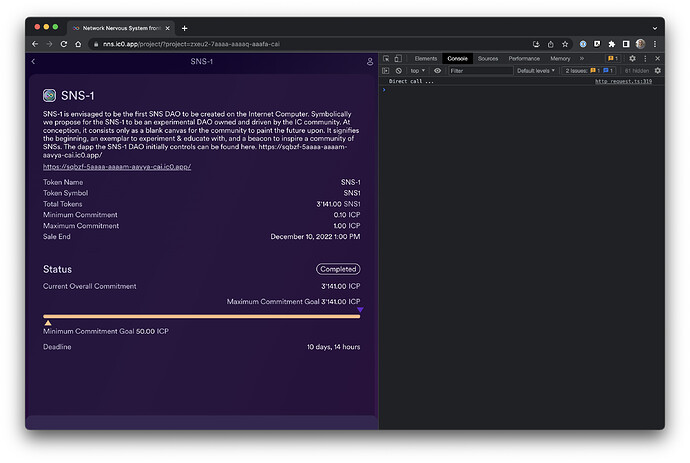Activate the DevTools inspect element tool
690x463 pixels.
386,59
